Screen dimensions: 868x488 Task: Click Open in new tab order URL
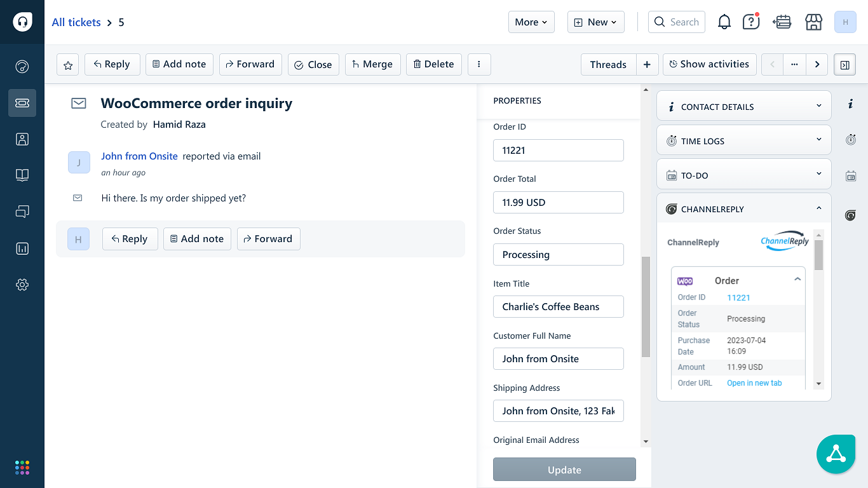pos(754,383)
